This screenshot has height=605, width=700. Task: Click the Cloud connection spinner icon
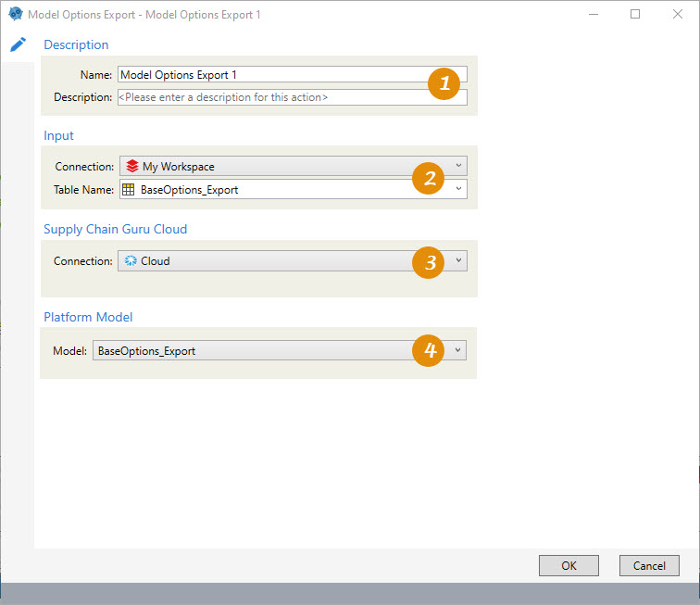pos(131,261)
